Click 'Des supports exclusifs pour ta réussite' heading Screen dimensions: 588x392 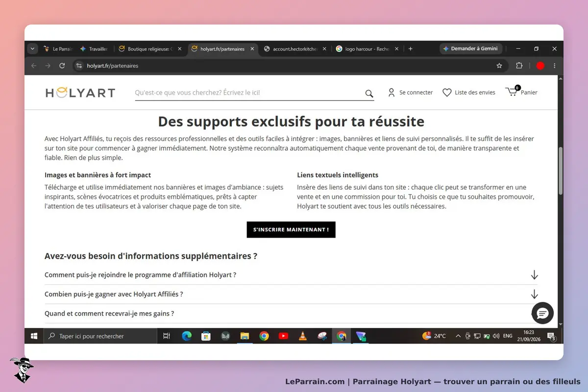pyautogui.click(x=291, y=121)
